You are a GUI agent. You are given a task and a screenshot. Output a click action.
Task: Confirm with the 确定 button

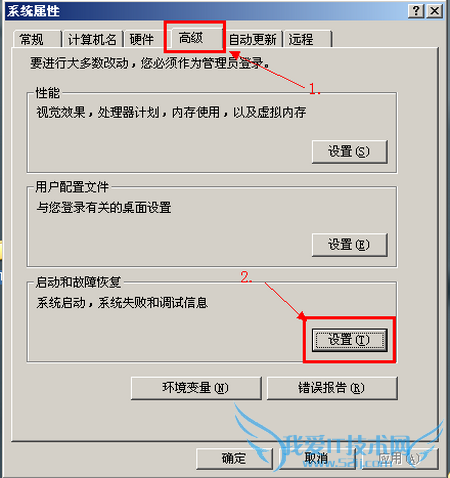pyautogui.click(x=234, y=459)
